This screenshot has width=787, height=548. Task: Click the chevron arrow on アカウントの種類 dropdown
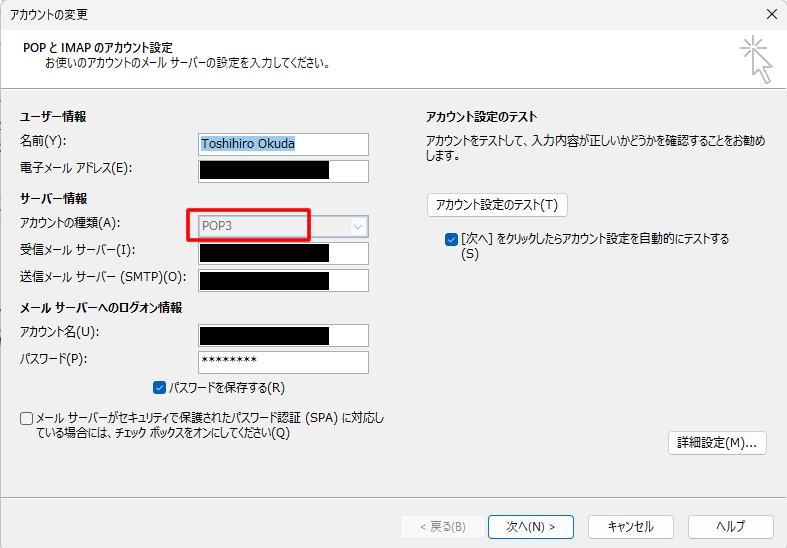(358, 227)
